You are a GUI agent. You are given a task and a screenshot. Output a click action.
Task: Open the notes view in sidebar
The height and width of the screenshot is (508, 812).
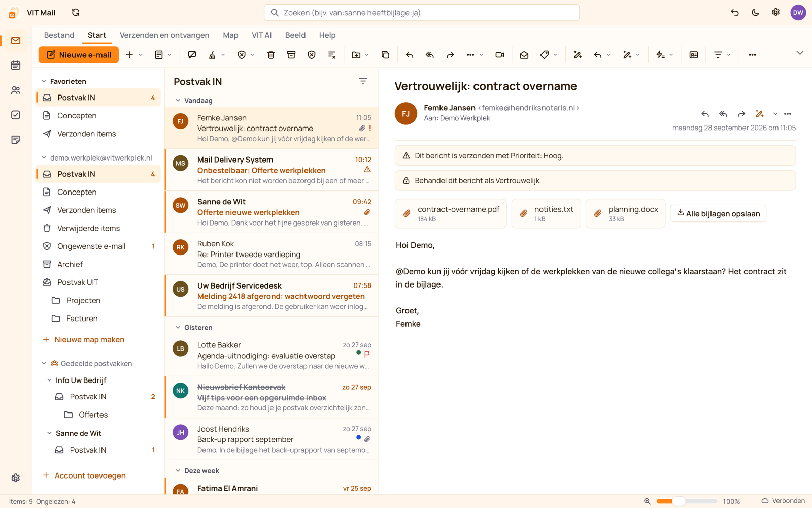pos(16,140)
